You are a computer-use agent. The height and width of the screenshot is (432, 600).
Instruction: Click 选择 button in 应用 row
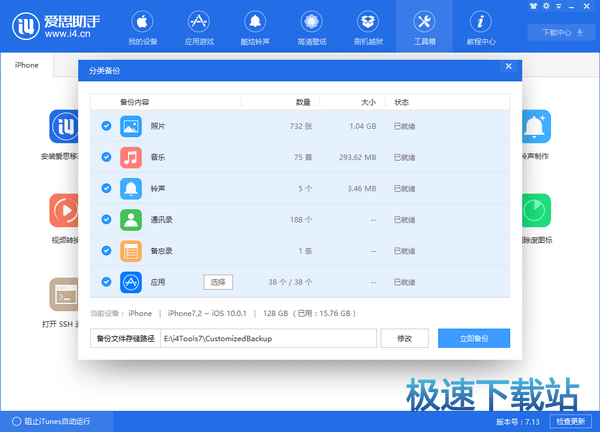[218, 282]
